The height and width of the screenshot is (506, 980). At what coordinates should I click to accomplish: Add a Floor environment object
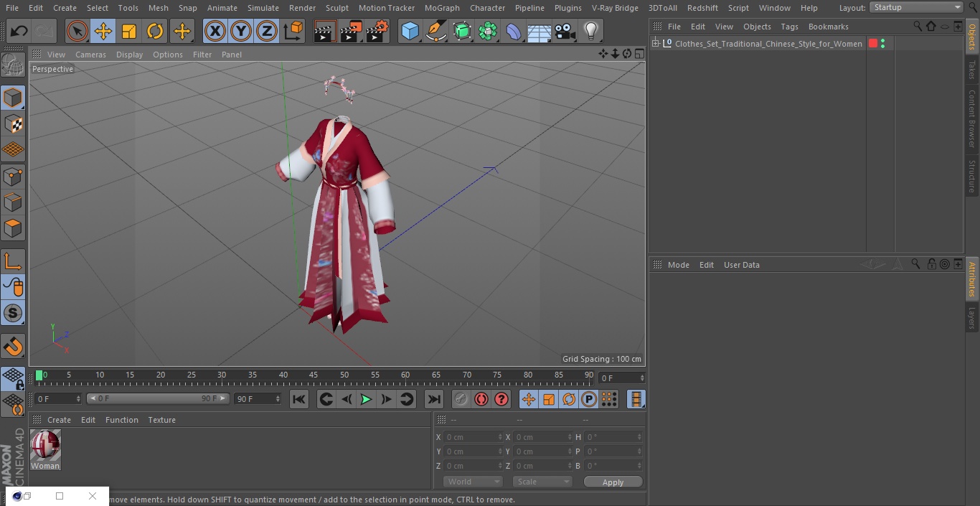pos(539,31)
